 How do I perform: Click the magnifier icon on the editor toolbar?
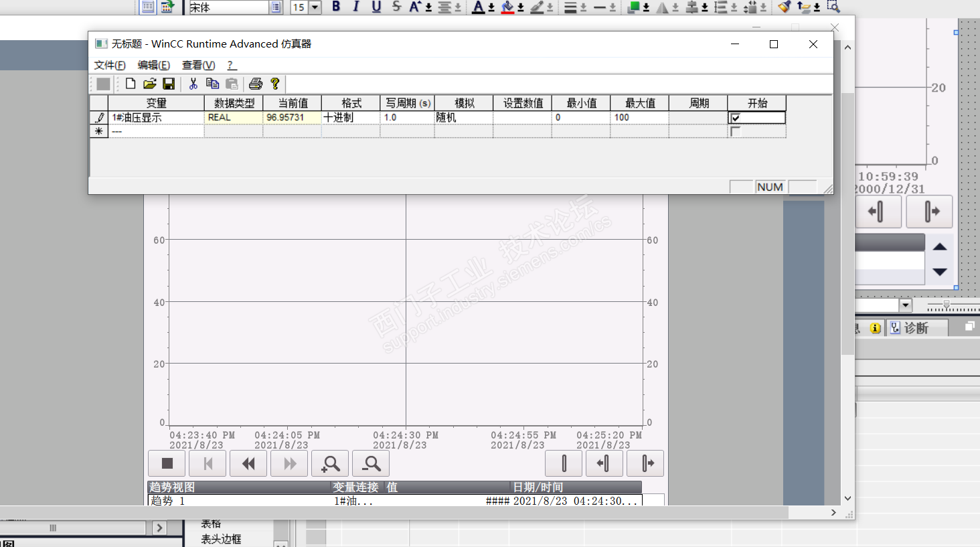click(x=833, y=7)
